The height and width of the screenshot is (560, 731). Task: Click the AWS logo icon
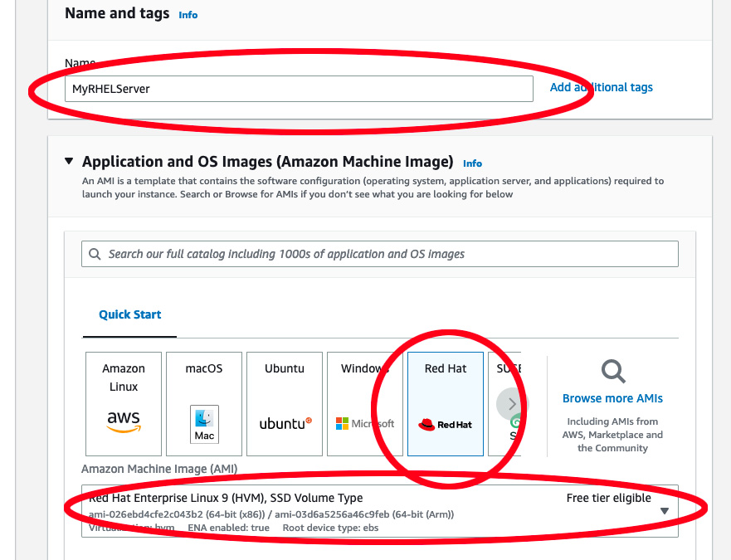coord(124,422)
